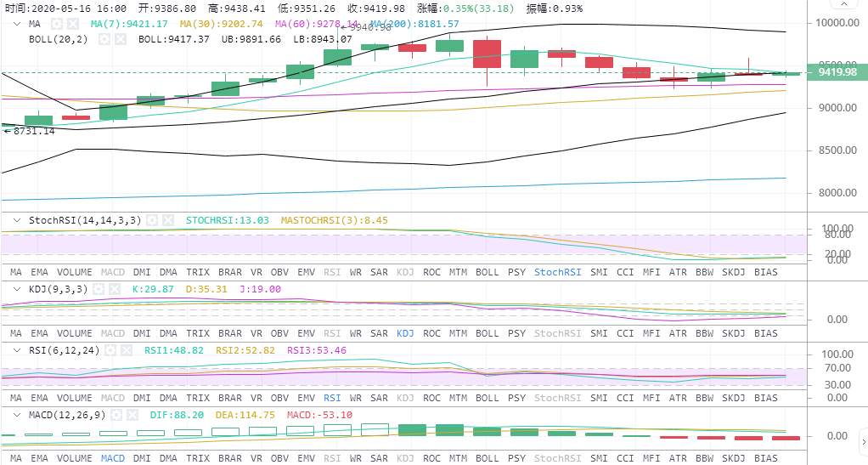Click the UB:9891.66 Bollinger value

(x=251, y=39)
